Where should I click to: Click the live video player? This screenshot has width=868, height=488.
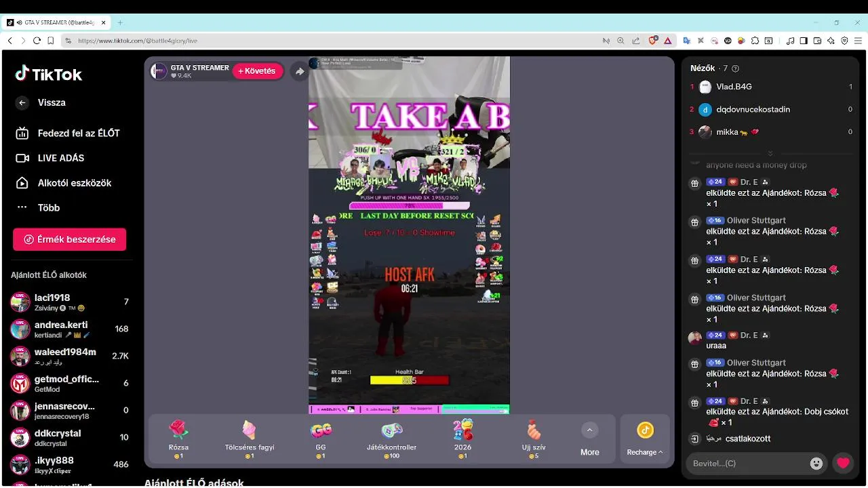click(409, 235)
